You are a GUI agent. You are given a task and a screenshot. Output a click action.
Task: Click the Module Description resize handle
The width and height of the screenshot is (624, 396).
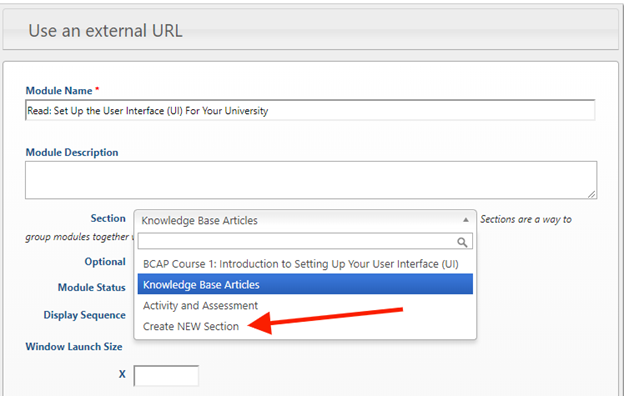coord(592,194)
